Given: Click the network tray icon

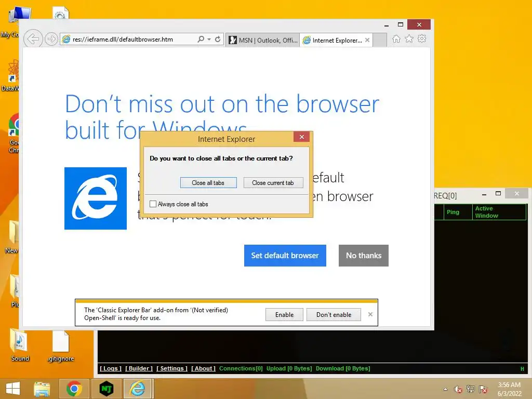Looking at the screenshot, I should point(471,389).
